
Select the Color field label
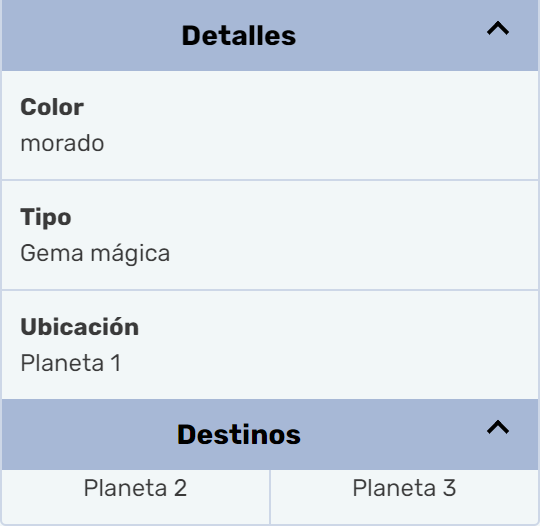(x=52, y=107)
